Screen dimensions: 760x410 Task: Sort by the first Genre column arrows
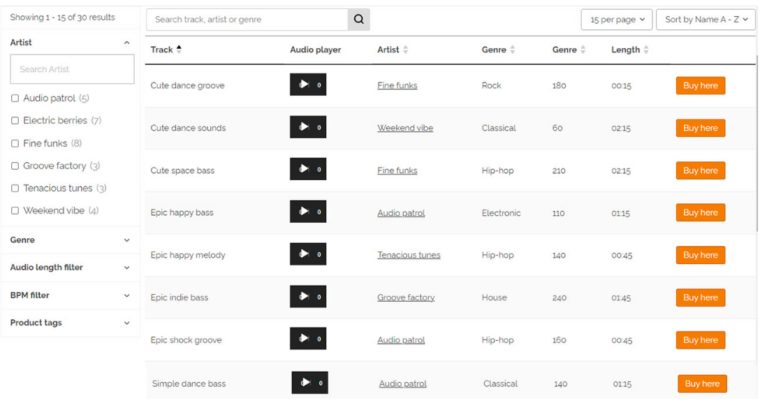512,49
